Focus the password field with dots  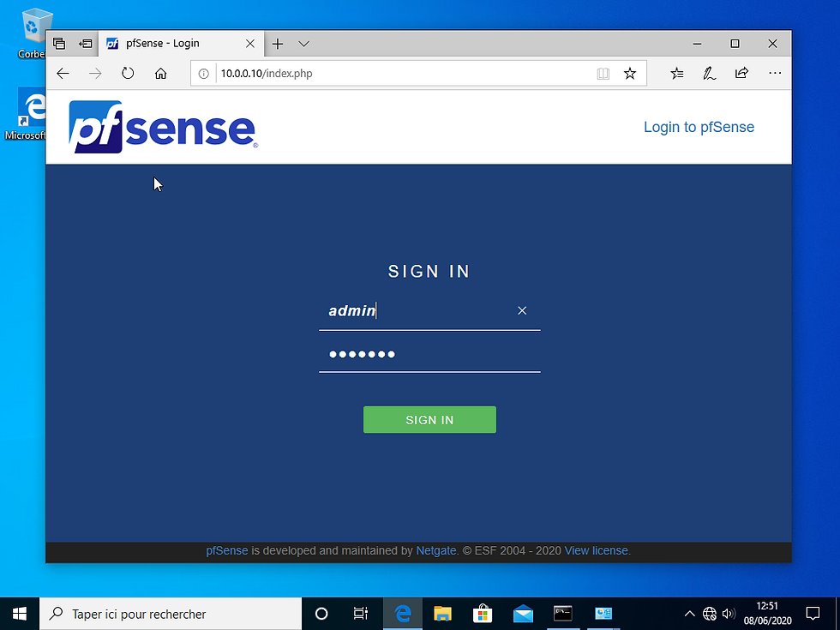coord(429,354)
